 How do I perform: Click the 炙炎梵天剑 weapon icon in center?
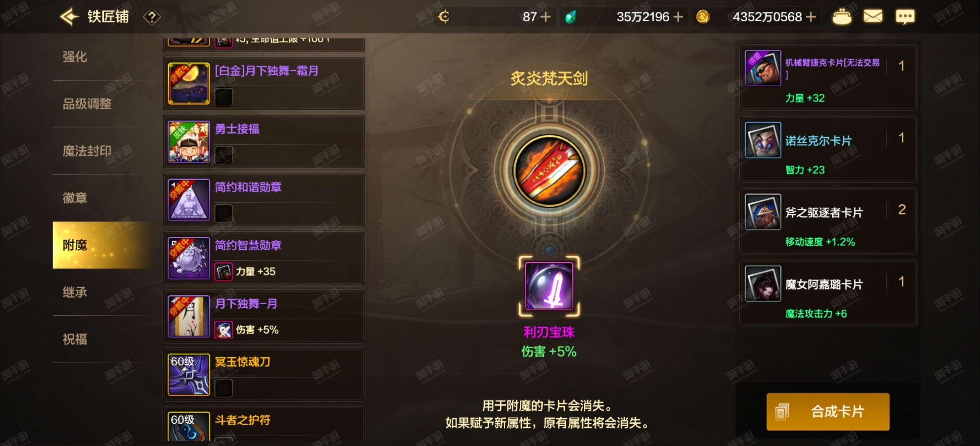pyautogui.click(x=549, y=171)
